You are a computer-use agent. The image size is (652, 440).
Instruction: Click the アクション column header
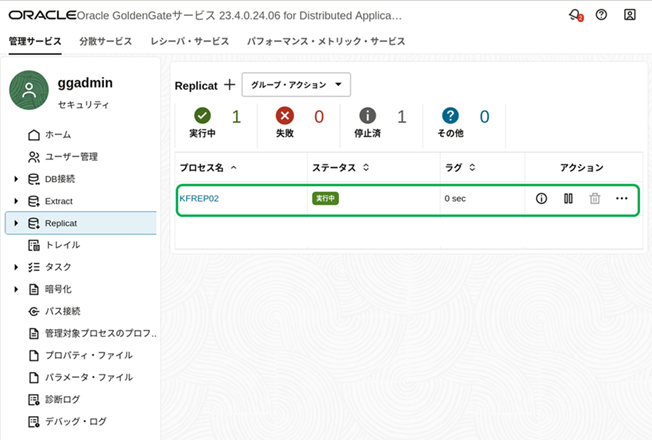click(x=581, y=168)
